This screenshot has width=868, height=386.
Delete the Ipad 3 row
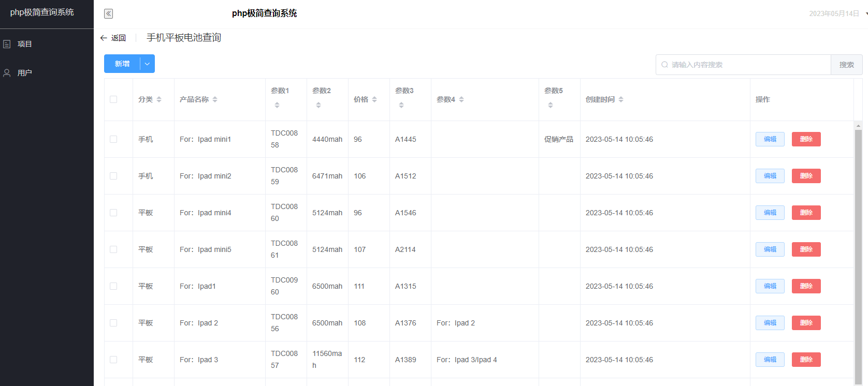click(806, 360)
